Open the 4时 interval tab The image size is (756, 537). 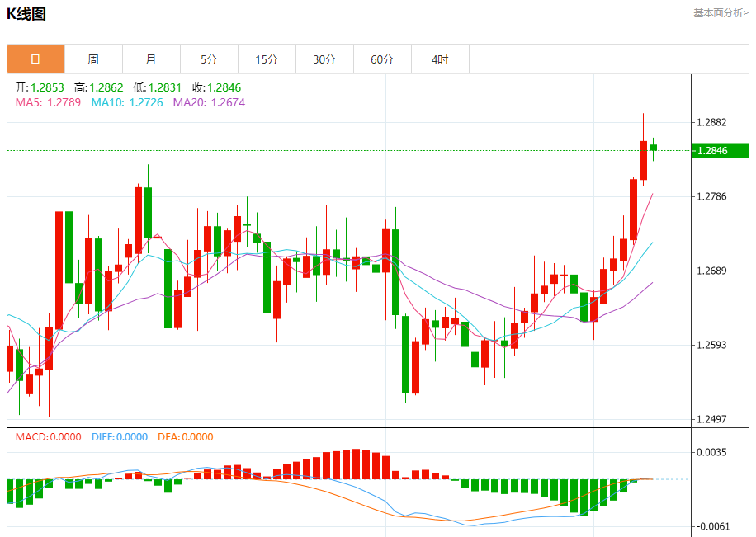pyautogui.click(x=440, y=59)
